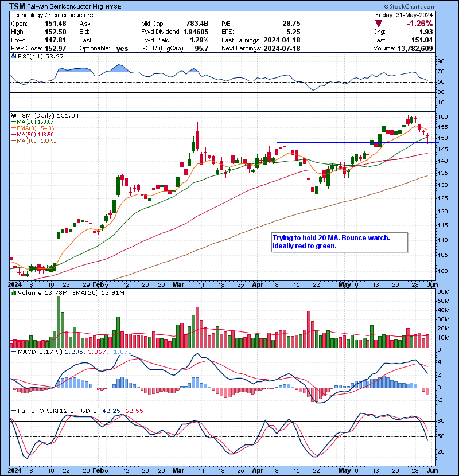The height and width of the screenshot is (476, 459).
Task: Click the SCTR (LrgCap) value 95.7
Action: [x=202, y=48]
